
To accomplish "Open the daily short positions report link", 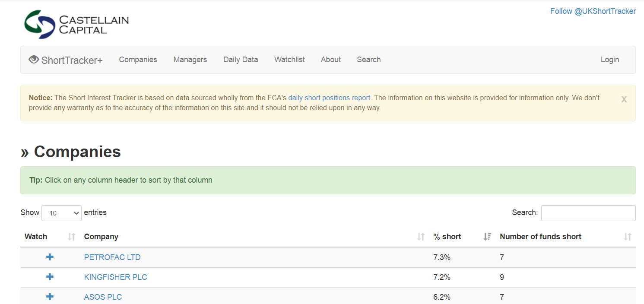I will 330,98.
